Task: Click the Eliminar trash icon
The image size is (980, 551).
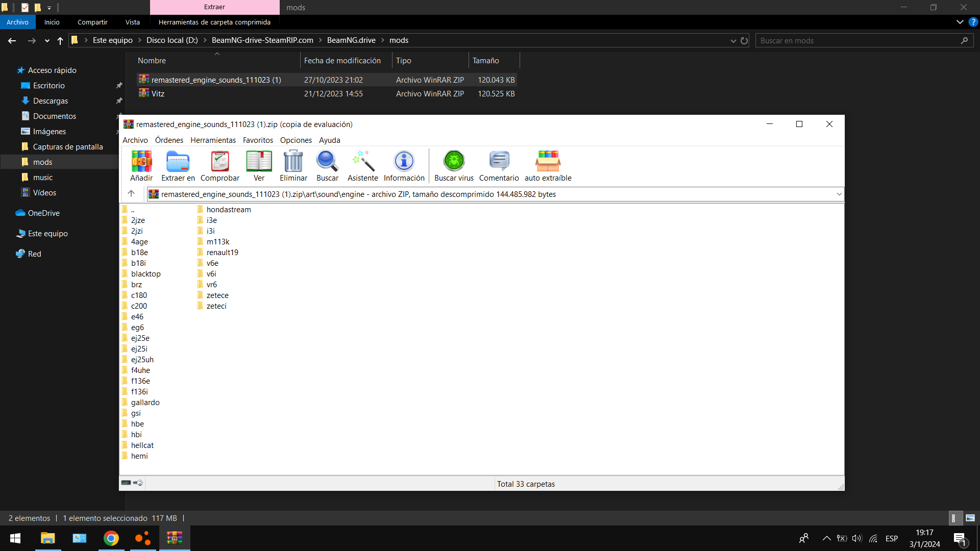Action: pyautogui.click(x=293, y=166)
